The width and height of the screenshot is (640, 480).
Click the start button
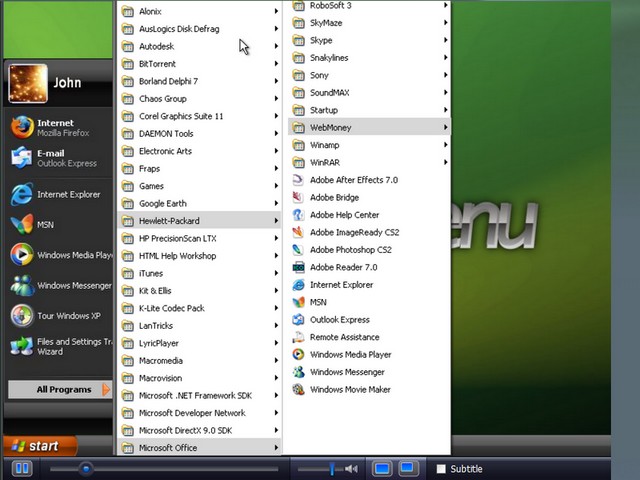tap(40, 446)
